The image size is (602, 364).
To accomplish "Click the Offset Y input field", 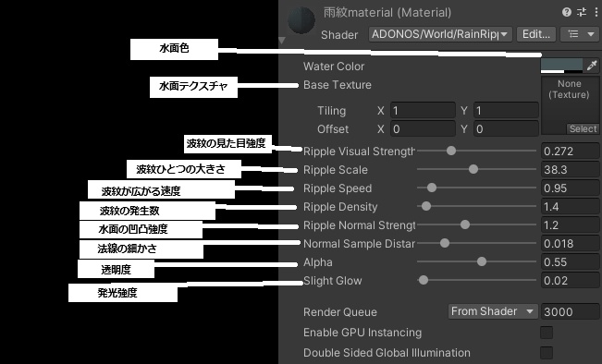I will coord(506,129).
